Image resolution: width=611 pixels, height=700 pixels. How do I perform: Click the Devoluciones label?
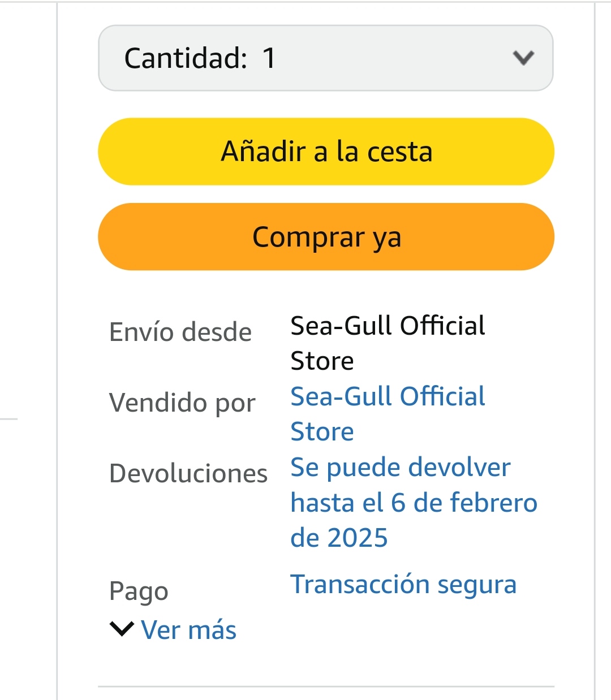pos(188,474)
